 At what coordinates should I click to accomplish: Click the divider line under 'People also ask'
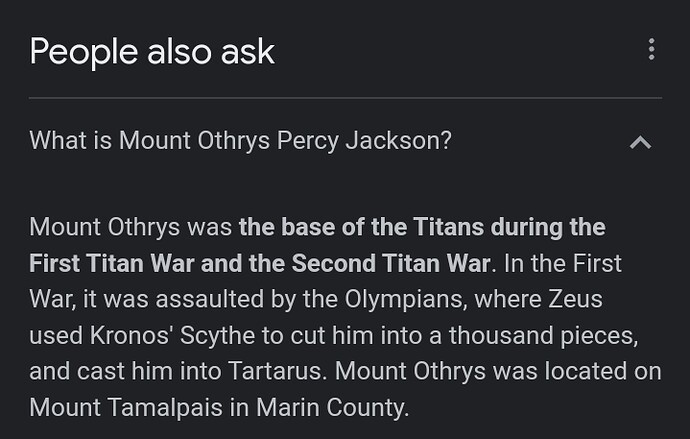click(x=345, y=98)
